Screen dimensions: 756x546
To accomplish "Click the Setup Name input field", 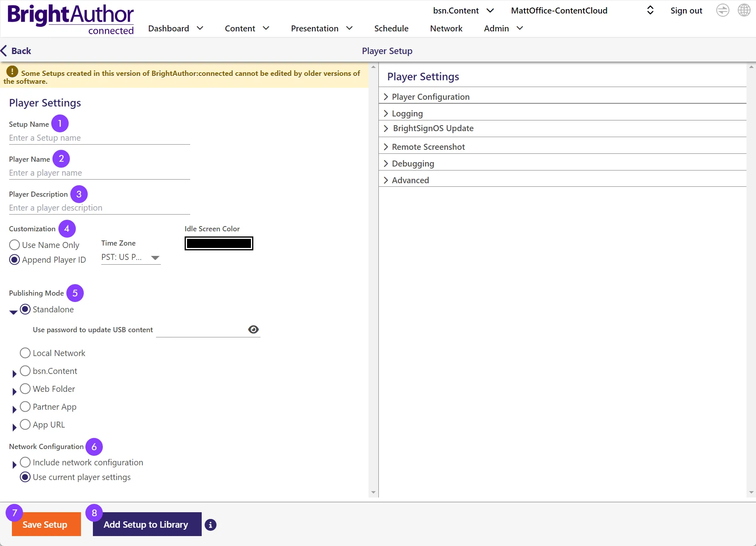I will point(100,138).
